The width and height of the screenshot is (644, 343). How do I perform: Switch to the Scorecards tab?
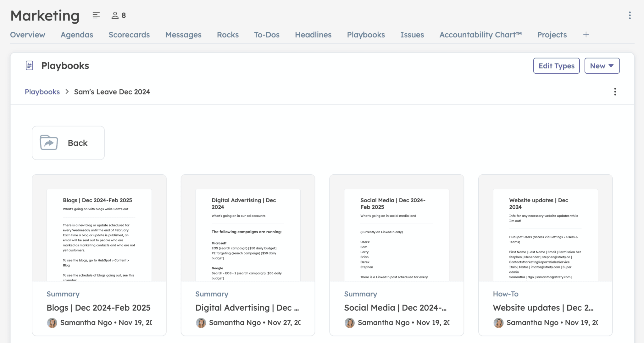point(129,35)
